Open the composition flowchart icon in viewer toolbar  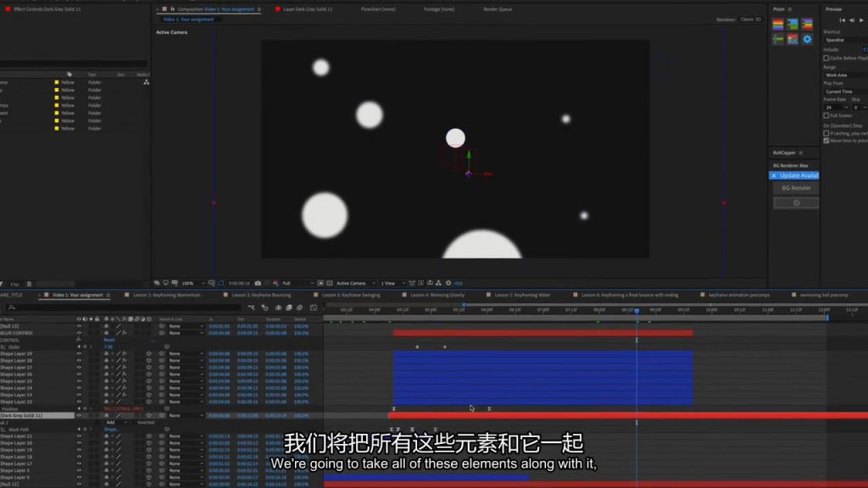pyautogui.click(x=438, y=283)
